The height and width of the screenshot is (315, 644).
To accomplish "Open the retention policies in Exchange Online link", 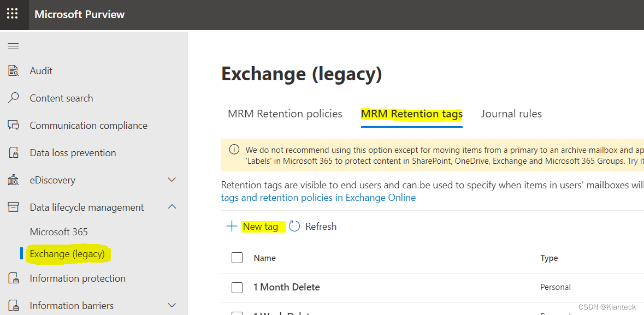I will (x=318, y=197).
